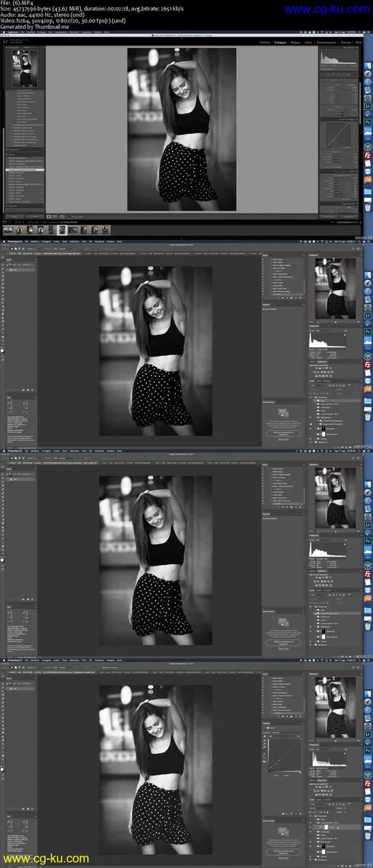Select the highlighted preset row in Lightroom's left panel

click(x=25, y=170)
